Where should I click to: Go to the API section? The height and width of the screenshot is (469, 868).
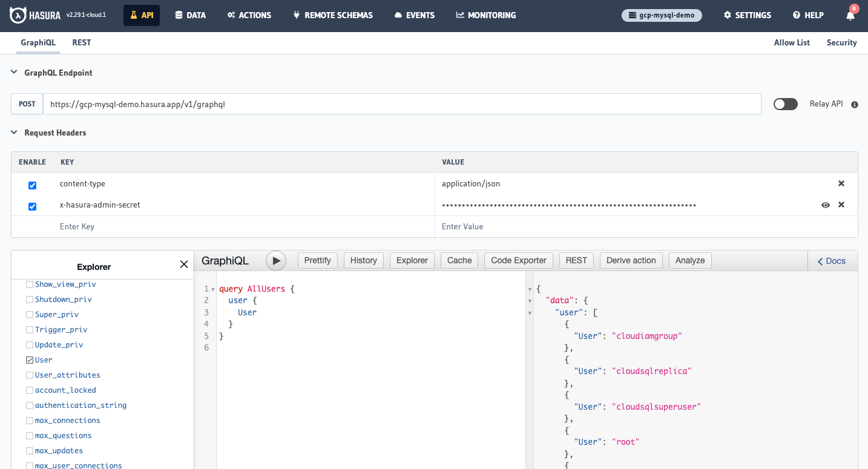[142, 15]
